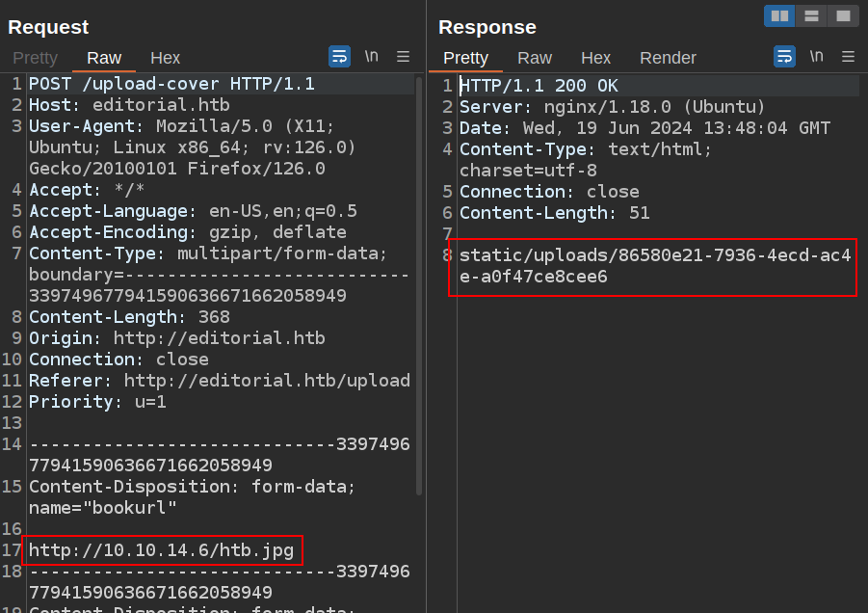Switch to the Request Pretty tab
This screenshot has width=868, height=613.
35,58
